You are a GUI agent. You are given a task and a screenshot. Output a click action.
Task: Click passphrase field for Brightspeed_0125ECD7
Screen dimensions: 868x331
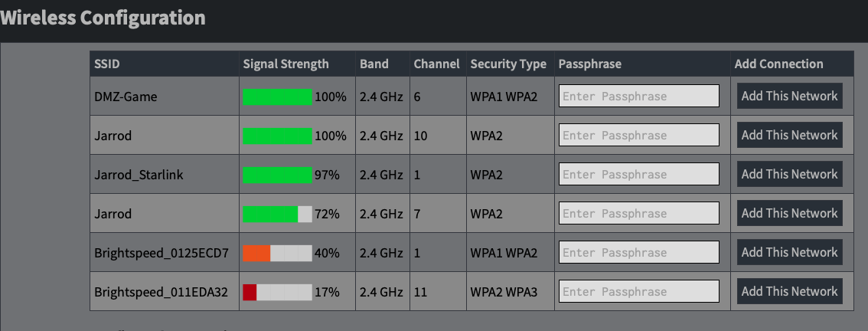tap(638, 253)
